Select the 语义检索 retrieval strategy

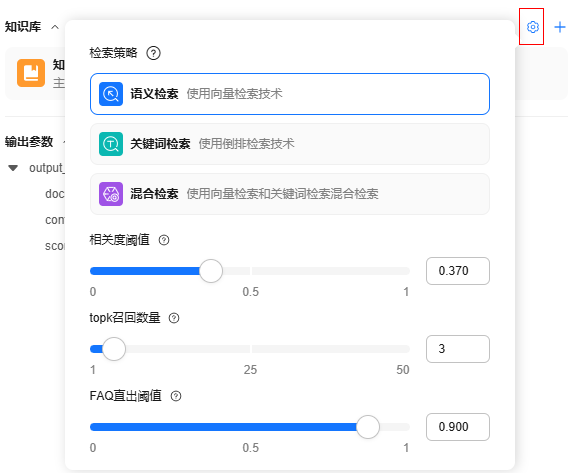point(290,94)
